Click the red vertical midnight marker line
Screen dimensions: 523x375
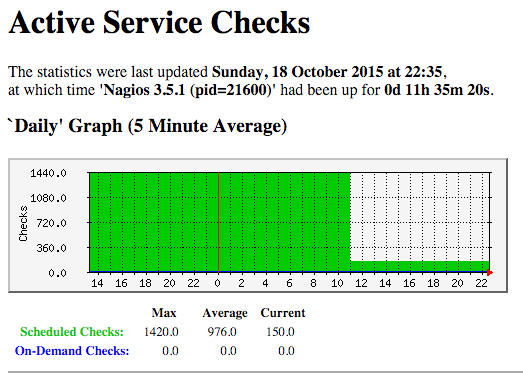click(218, 222)
